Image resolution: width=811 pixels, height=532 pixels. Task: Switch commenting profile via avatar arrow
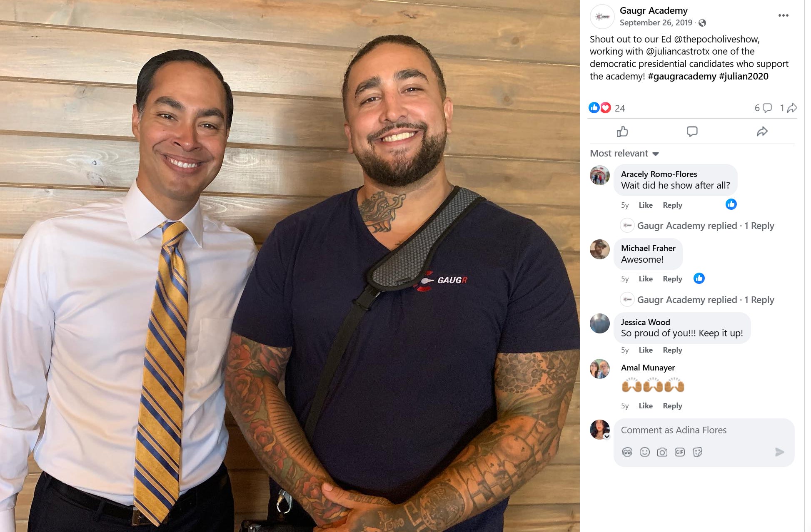click(x=606, y=436)
